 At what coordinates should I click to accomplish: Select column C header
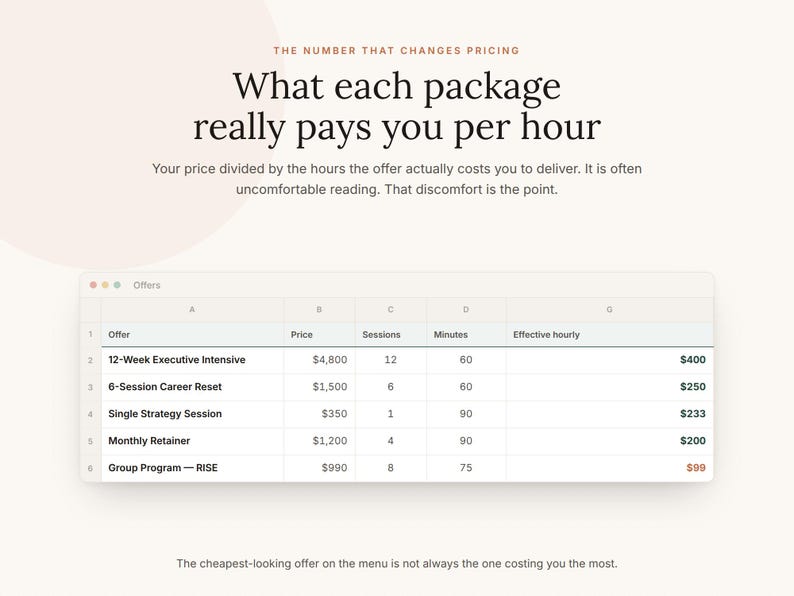tap(391, 309)
